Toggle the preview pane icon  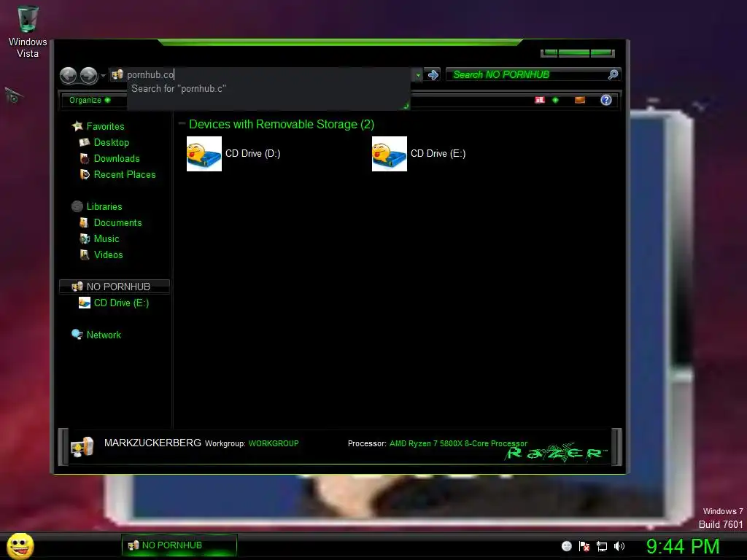point(580,100)
